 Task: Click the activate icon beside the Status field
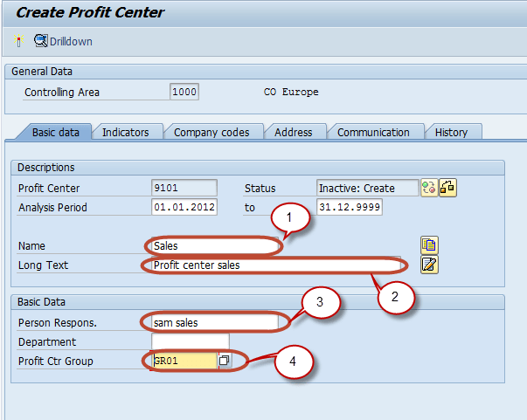pos(428,188)
